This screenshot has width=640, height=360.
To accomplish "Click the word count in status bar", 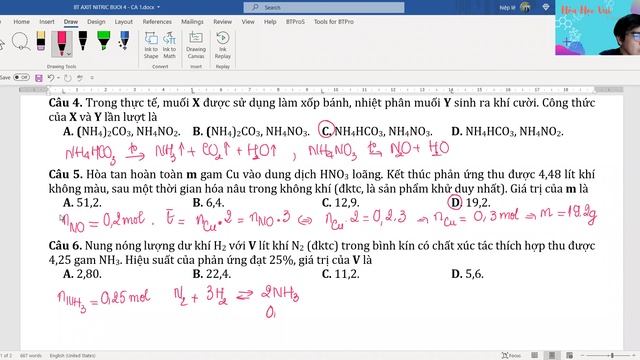I will point(31,356).
